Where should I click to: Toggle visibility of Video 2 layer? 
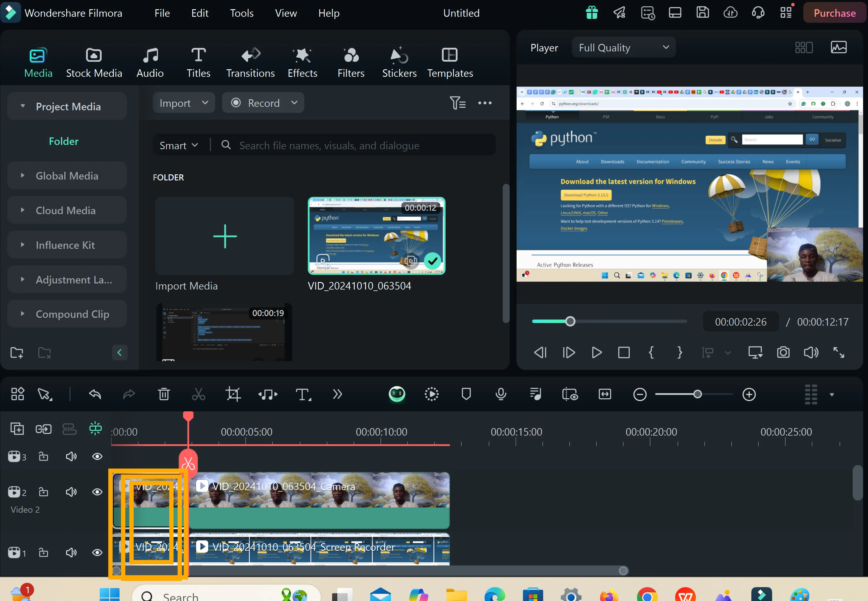click(97, 492)
